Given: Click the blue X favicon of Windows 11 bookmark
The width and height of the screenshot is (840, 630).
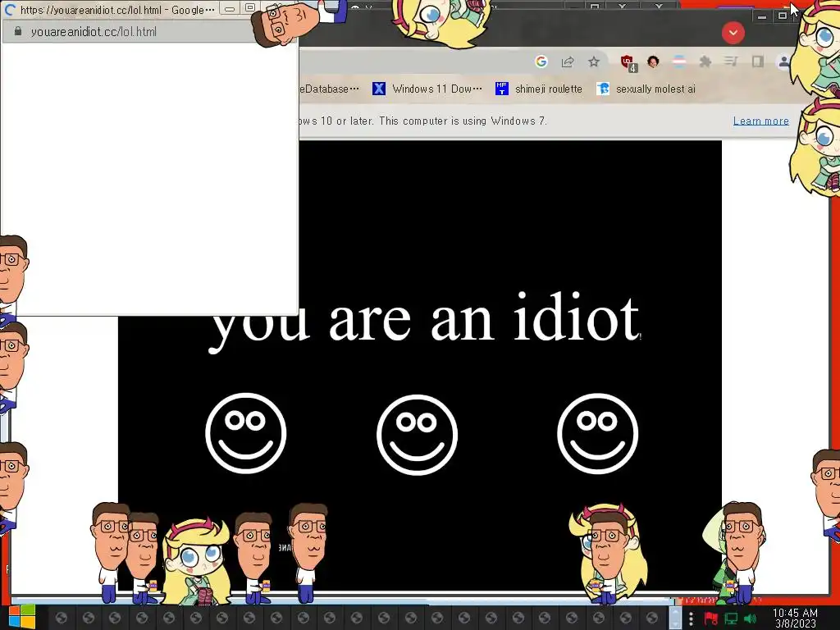Looking at the screenshot, I should coord(379,89).
